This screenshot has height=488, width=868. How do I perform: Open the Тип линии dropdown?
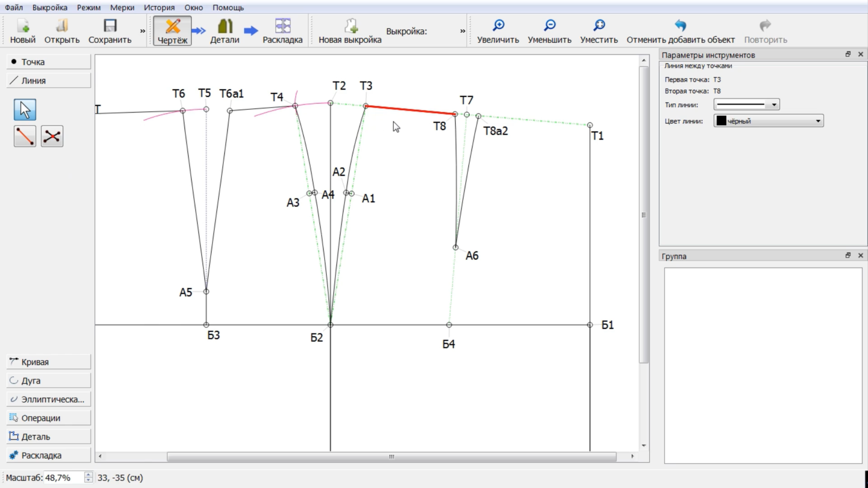point(746,105)
